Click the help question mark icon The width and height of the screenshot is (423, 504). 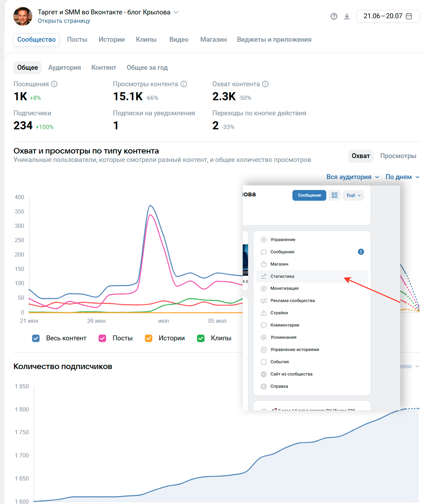click(x=334, y=16)
